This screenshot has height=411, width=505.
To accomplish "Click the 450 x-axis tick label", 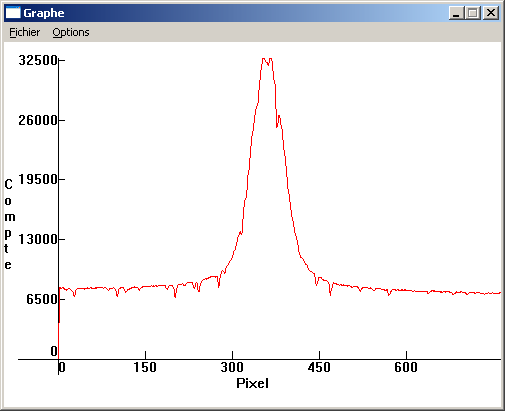I will [x=319, y=367].
